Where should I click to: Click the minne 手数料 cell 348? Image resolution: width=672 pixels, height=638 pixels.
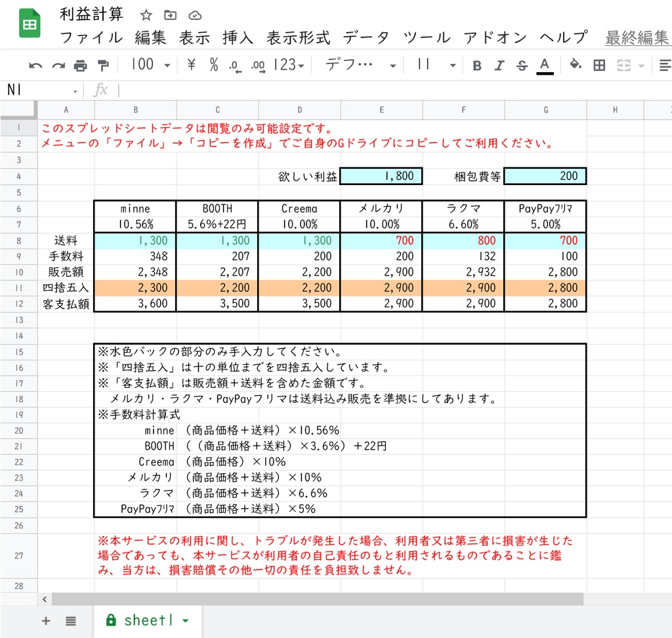(135, 257)
